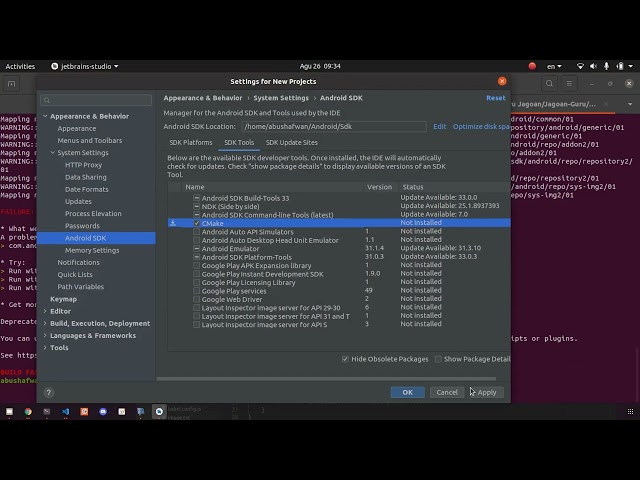
Task: Click the terminal window vertical scrollbar
Action: (637, 373)
